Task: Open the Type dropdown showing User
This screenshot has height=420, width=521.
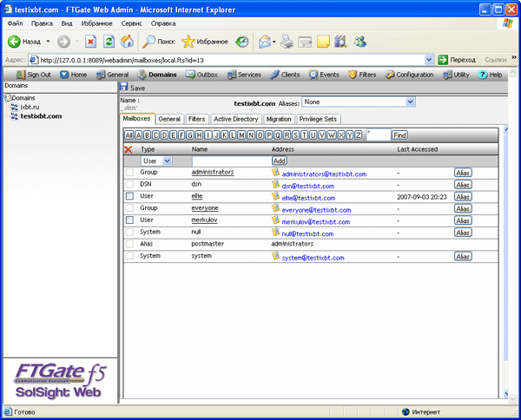Action: (167, 161)
